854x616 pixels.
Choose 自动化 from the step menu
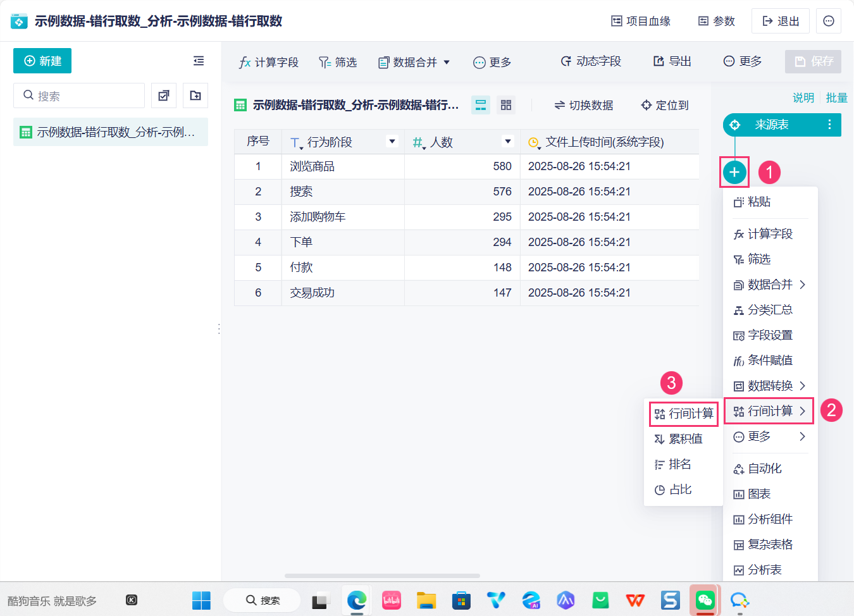(770, 469)
